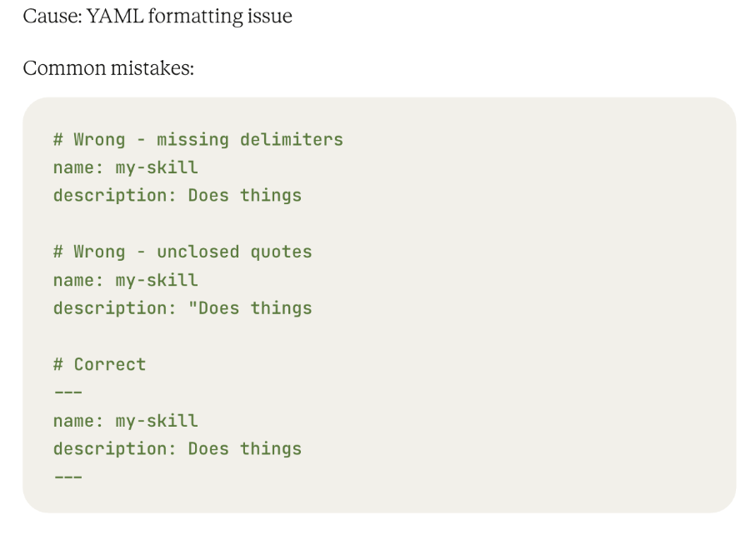
Task: Click the third 'name: my-skill' line
Action: (125, 422)
